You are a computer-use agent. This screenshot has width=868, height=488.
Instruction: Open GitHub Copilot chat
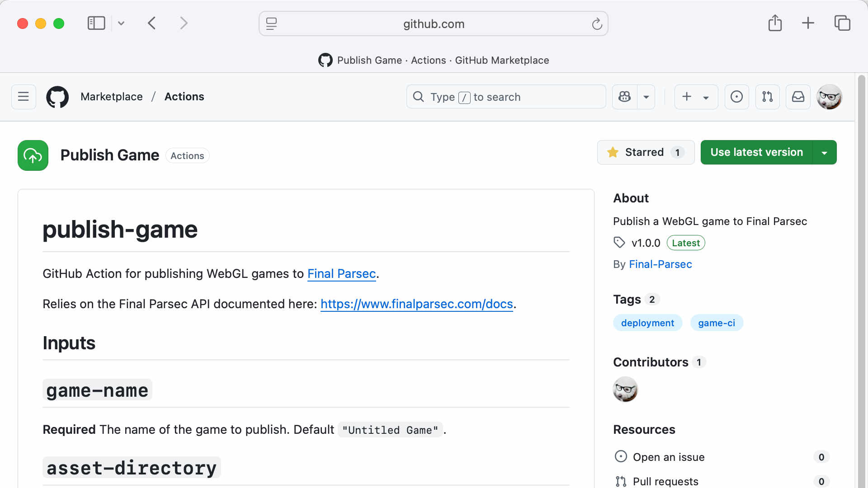pos(625,97)
